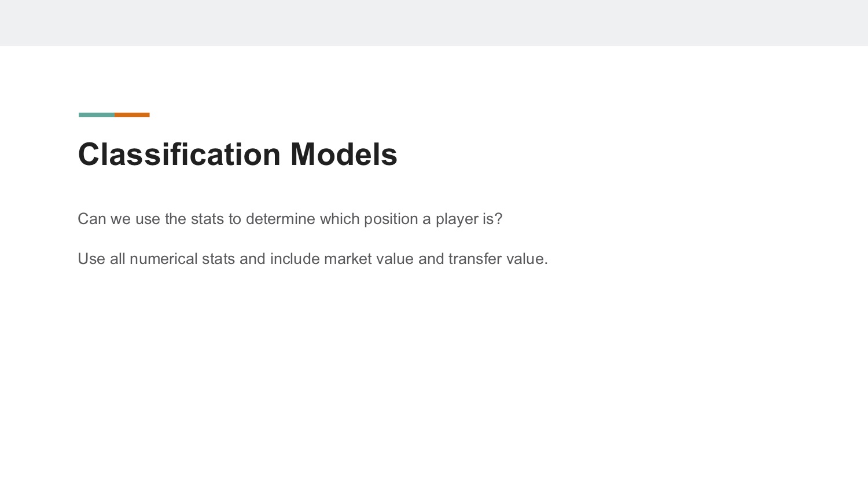Click the word 'determine' in the body text
The width and height of the screenshot is (868, 488).
pyautogui.click(x=281, y=219)
